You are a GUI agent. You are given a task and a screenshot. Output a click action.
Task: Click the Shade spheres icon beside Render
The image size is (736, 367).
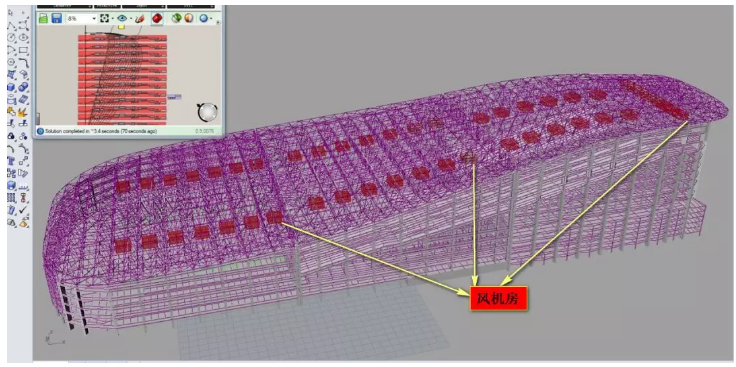11,222
